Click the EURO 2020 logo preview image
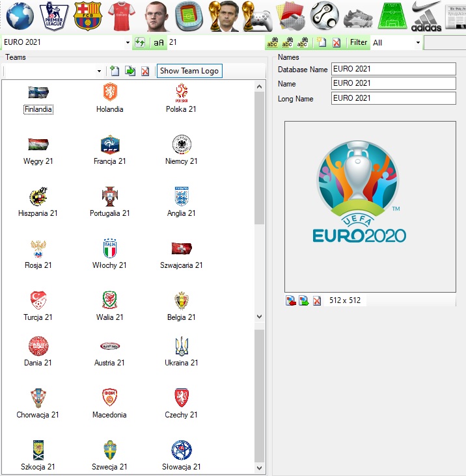 (x=370, y=207)
